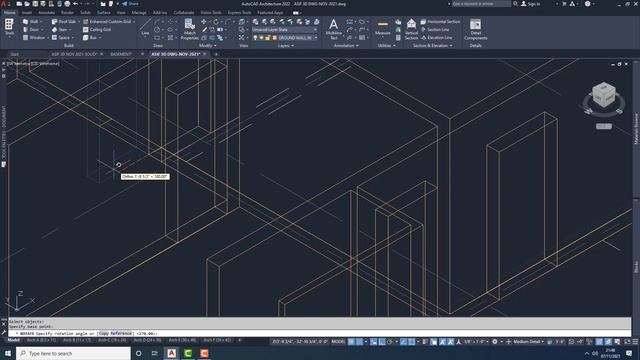The image size is (640, 360).
Task: Click the Reference option in command line
Action: (x=121, y=333)
